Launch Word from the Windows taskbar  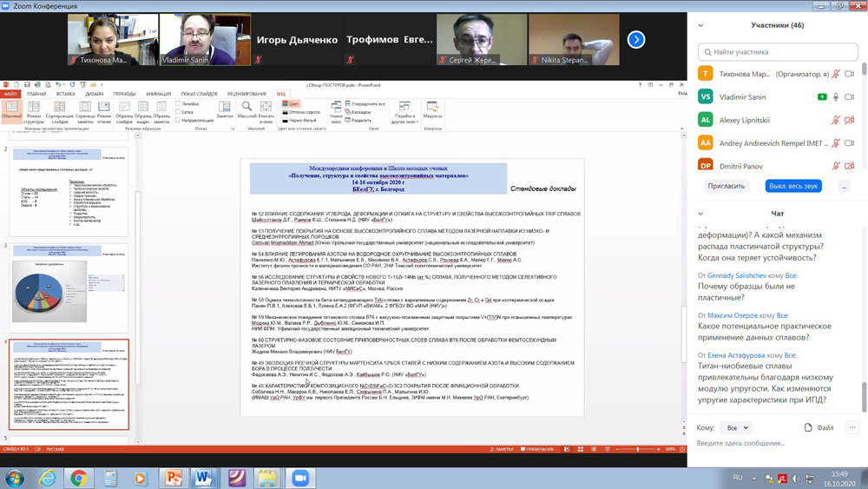coord(204,478)
